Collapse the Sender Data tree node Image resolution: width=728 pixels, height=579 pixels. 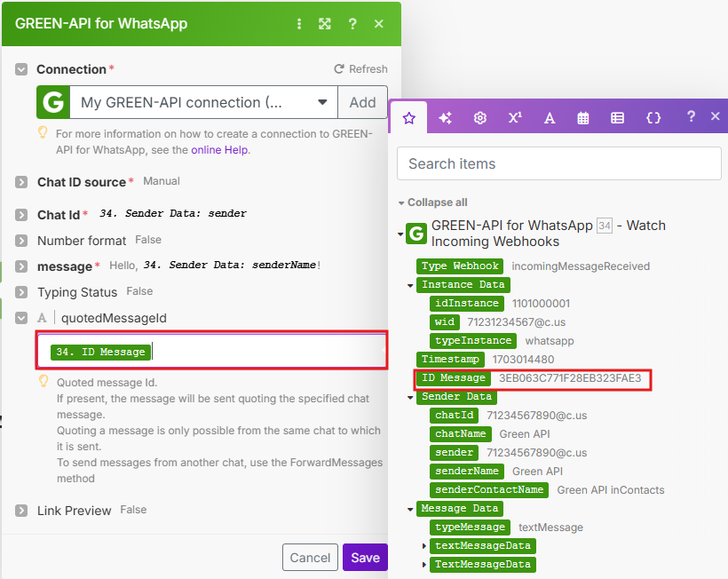tap(410, 397)
